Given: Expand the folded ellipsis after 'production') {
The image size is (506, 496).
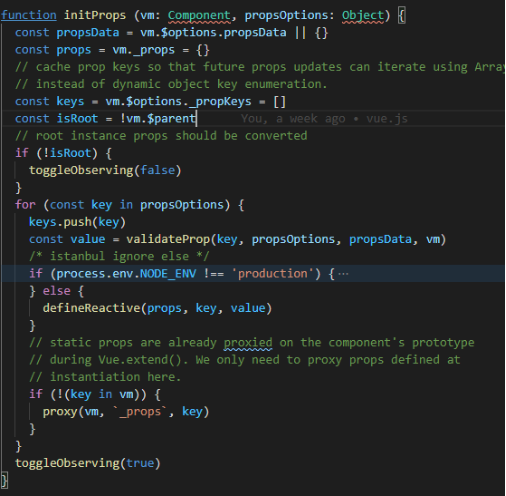Looking at the screenshot, I should pos(343,274).
